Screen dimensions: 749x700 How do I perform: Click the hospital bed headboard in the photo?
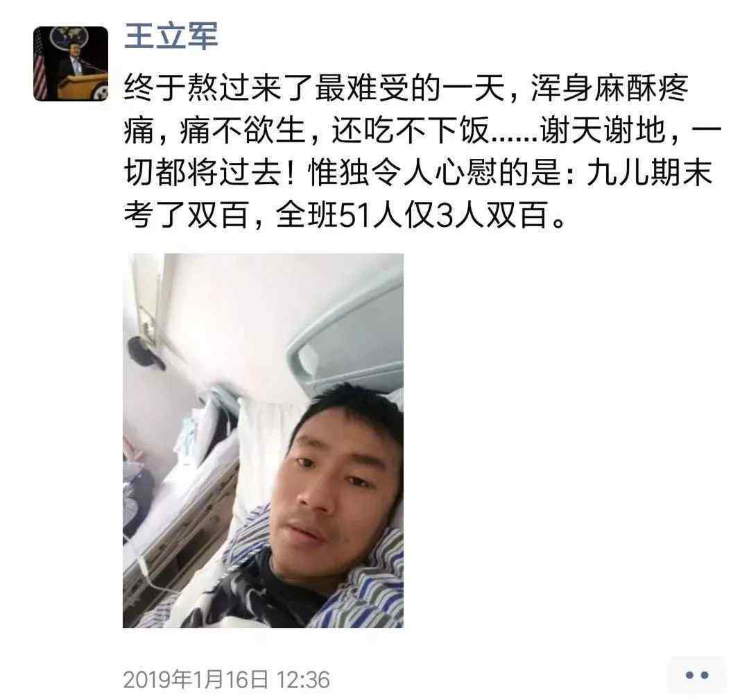pyautogui.click(x=345, y=341)
